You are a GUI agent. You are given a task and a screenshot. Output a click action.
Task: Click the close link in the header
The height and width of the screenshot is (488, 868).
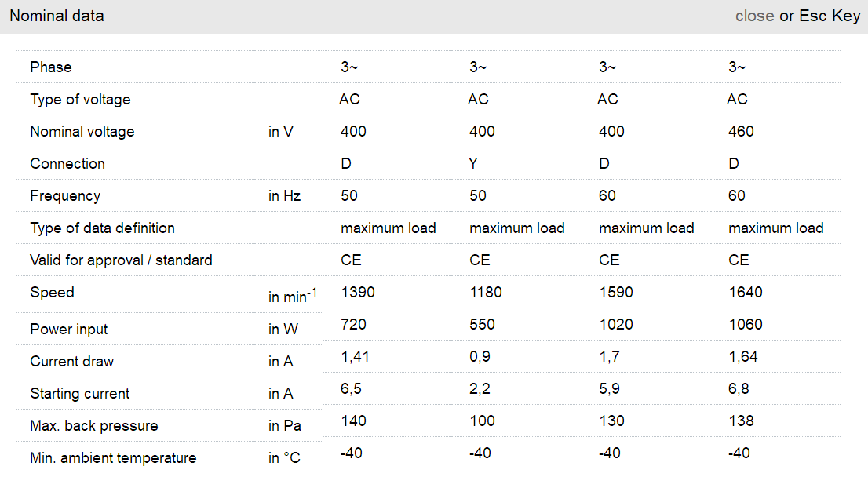(754, 16)
